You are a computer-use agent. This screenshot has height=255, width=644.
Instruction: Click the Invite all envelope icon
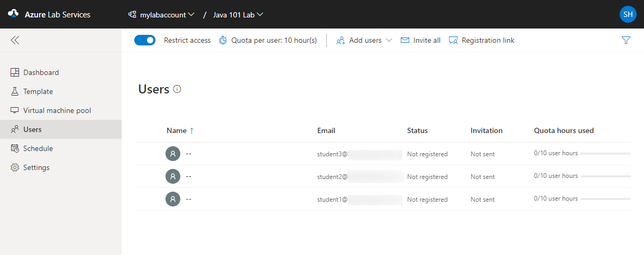coord(405,40)
